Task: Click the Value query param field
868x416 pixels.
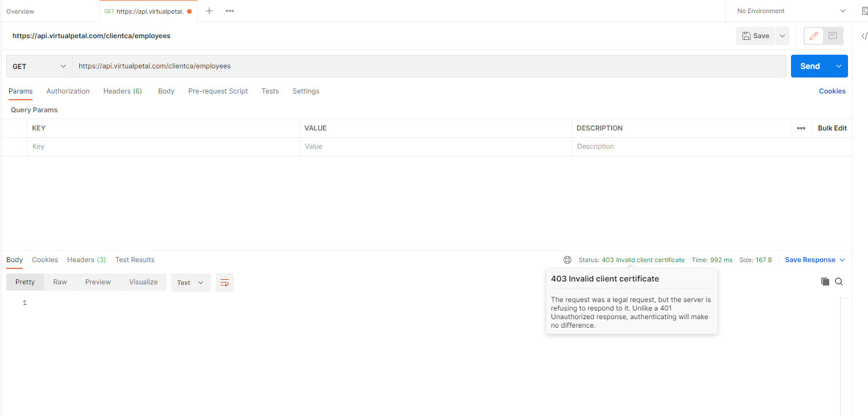Action: point(436,146)
